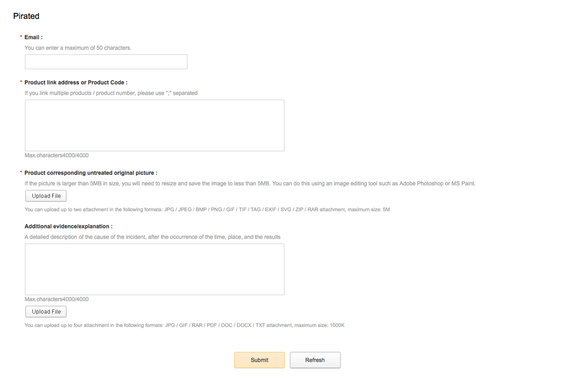This screenshot has width=566, height=392.
Task: Click the character counter under the evidence box
Action: coord(57,299)
